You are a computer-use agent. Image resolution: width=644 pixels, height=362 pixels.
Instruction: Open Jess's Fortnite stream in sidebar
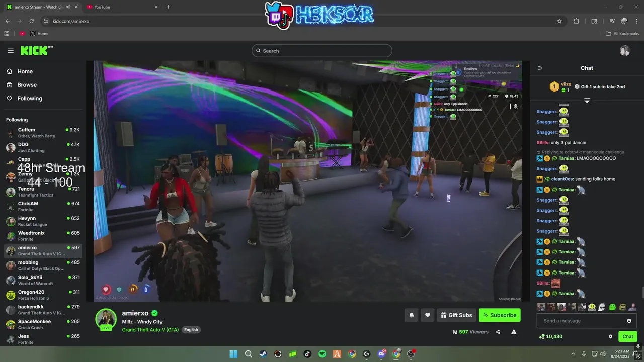tap(43, 339)
